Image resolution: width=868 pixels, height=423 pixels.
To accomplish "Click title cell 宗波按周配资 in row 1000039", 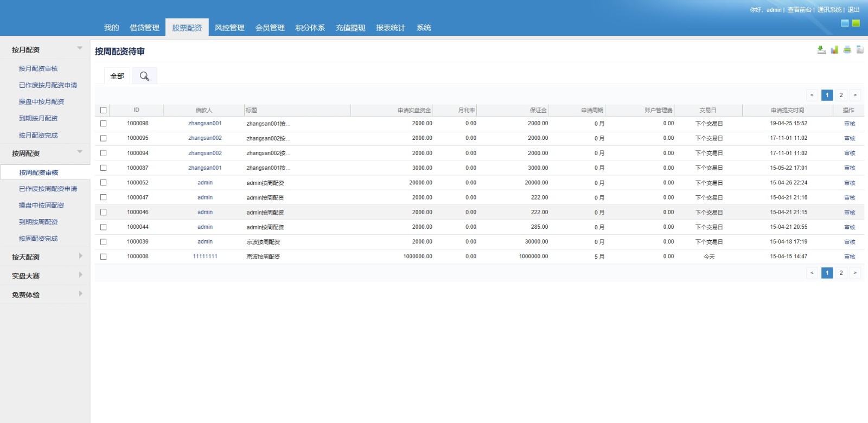I will [x=263, y=242].
